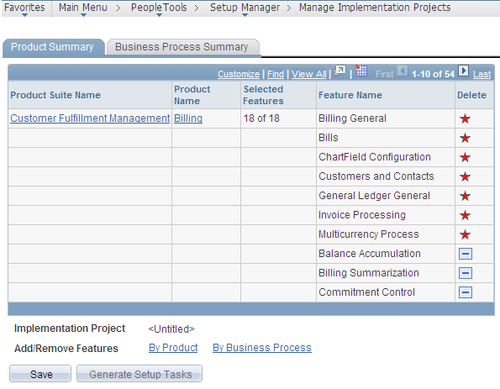The image size is (500, 389).
Task: Delete the Billing Summarization feature row
Action: point(465,273)
